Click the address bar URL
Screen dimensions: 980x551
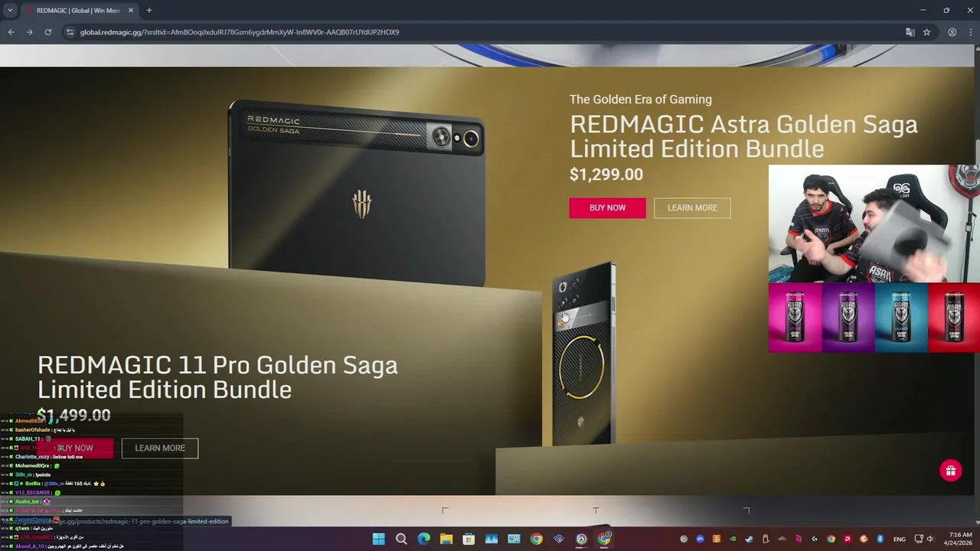click(x=239, y=32)
